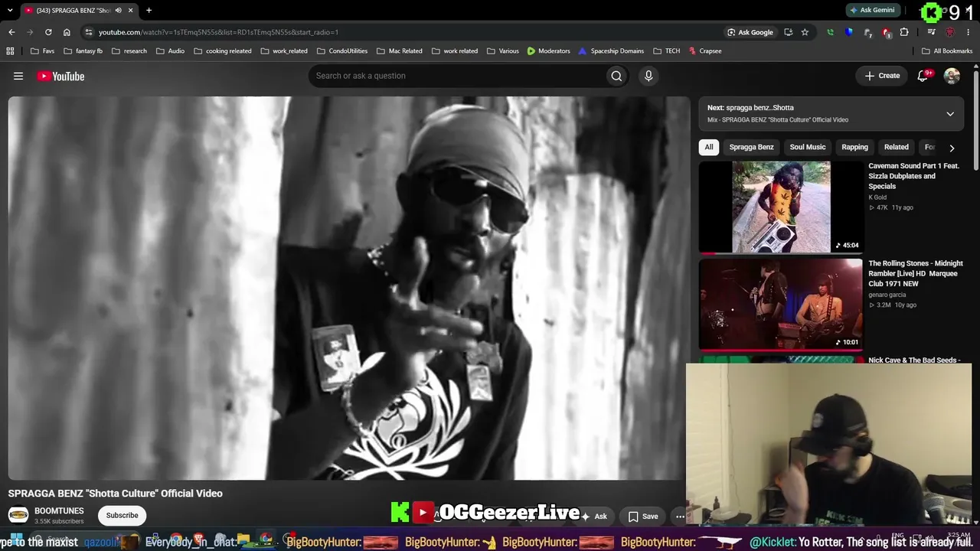Screen dimensions: 980x551
Task: Open the fantasy fb bookmark folder
Action: [83, 51]
